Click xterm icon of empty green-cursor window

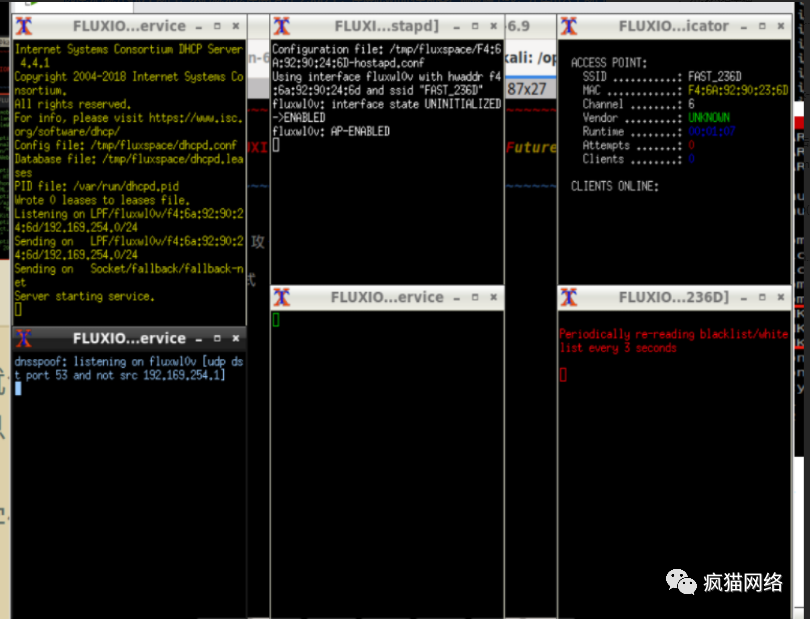[x=282, y=297]
